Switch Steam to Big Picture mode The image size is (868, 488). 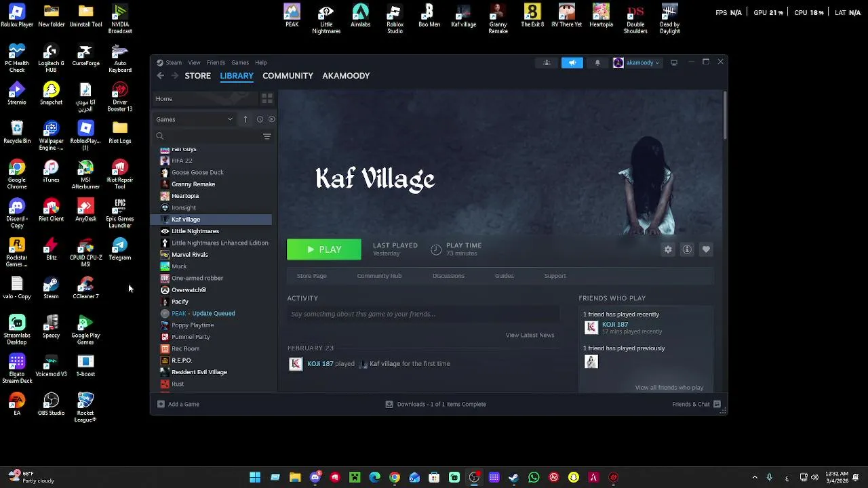673,62
